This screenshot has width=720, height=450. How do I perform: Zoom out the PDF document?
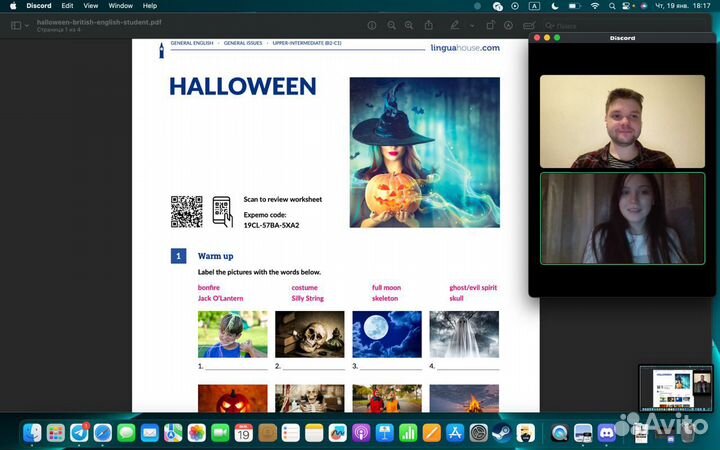[x=392, y=25]
